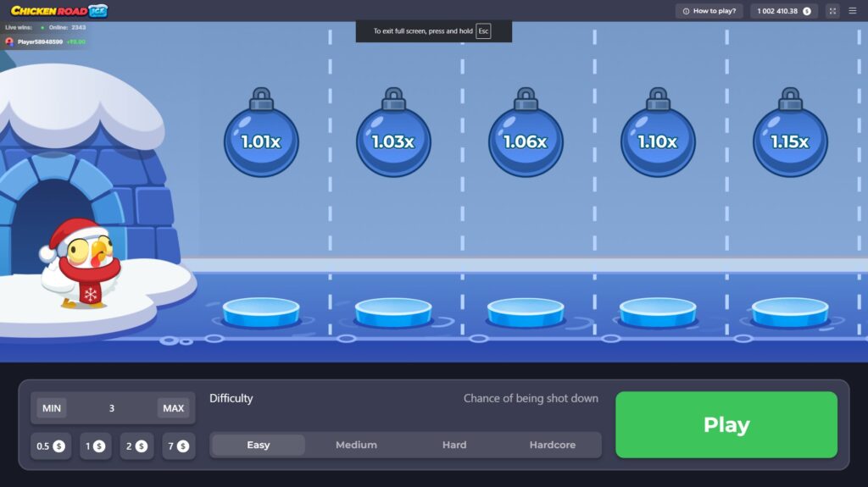Pick the 7 dollar bet preset
This screenshot has width=868, height=487.
click(x=176, y=445)
